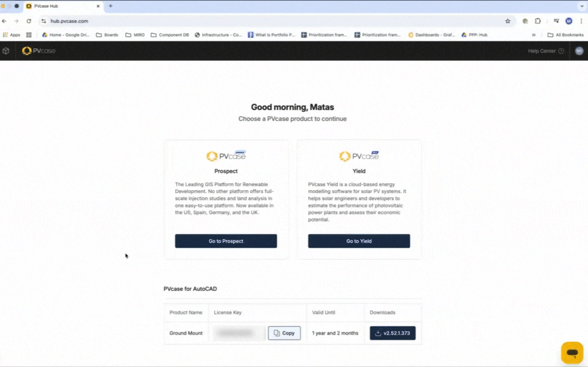The width and height of the screenshot is (588, 367).
Task: Click the address bar URL
Action: point(69,21)
